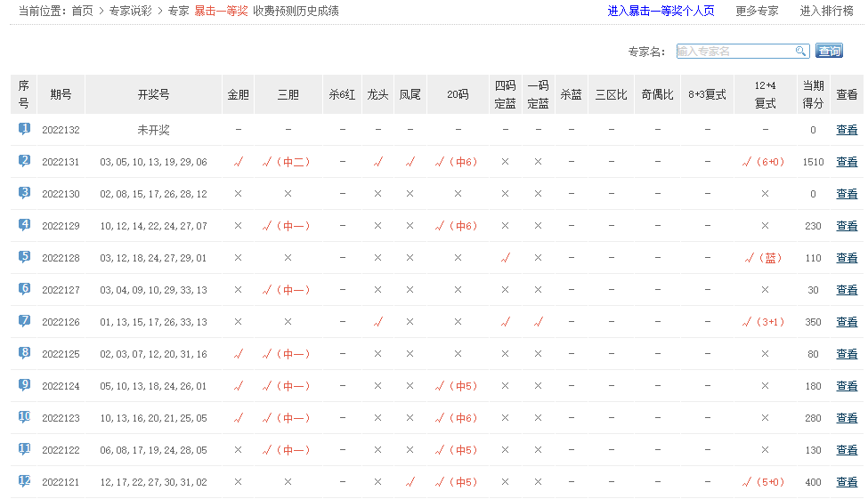
Task: Click 首页 in the breadcrumb
Action: tap(82, 12)
